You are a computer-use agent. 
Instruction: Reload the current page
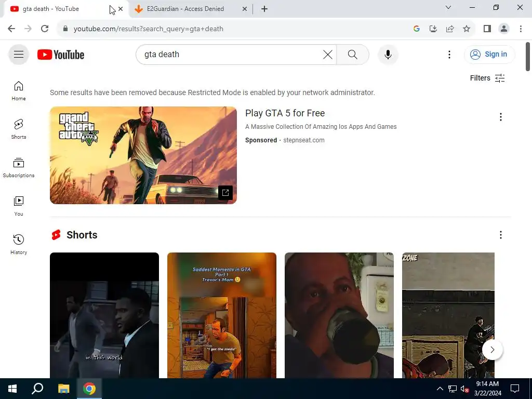point(45,29)
